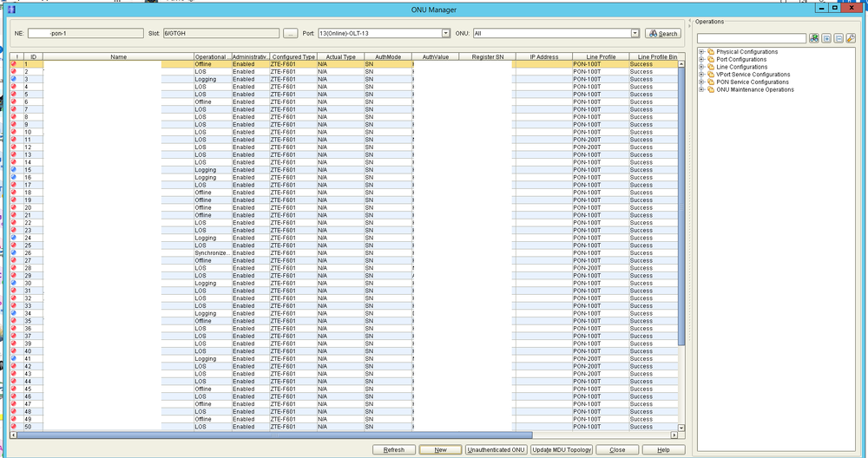Image resolution: width=868 pixels, height=458 pixels.
Task: Click the New button
Action: coord(440,449)
